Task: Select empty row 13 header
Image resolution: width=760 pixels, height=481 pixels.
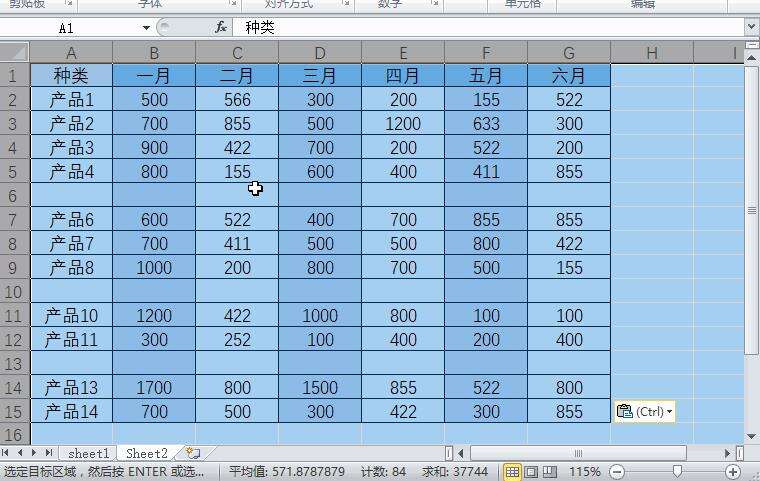Action: click(x=15, y=364)
